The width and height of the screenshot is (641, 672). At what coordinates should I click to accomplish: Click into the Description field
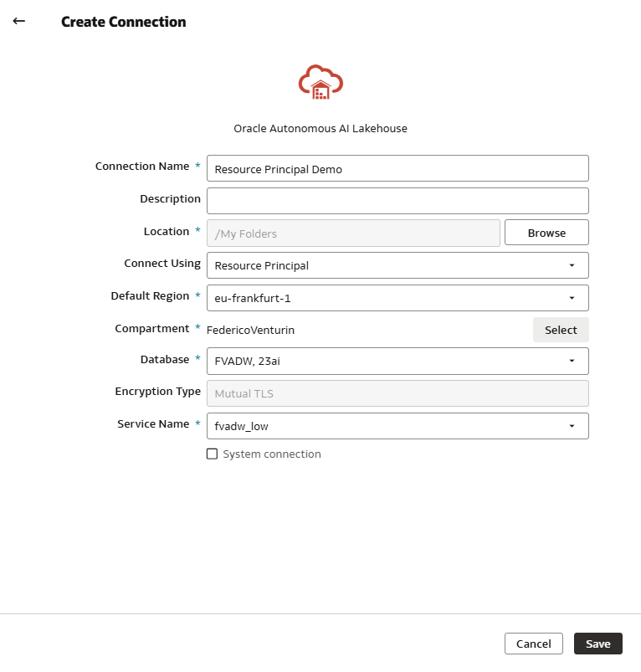pyautogui.click(x=397, y=201)
